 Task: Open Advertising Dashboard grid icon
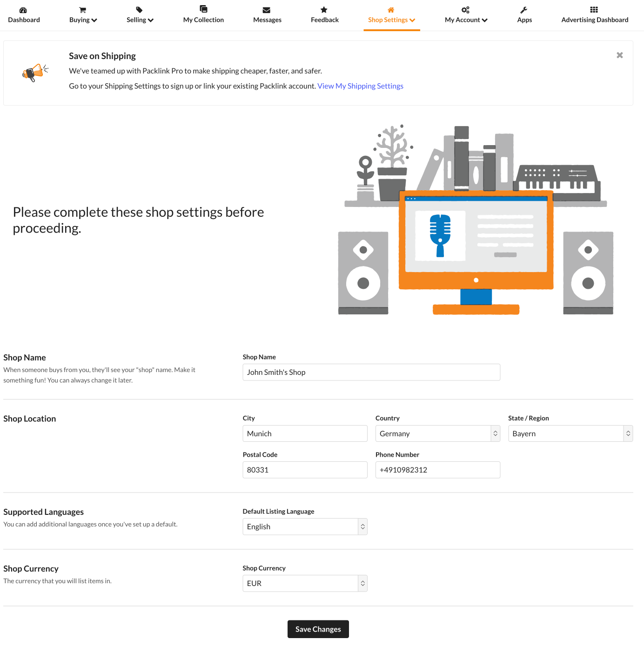click(594, 10)
